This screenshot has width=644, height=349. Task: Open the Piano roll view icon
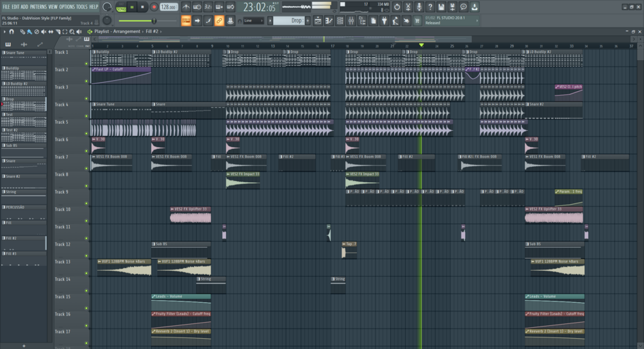coord(329,21)
